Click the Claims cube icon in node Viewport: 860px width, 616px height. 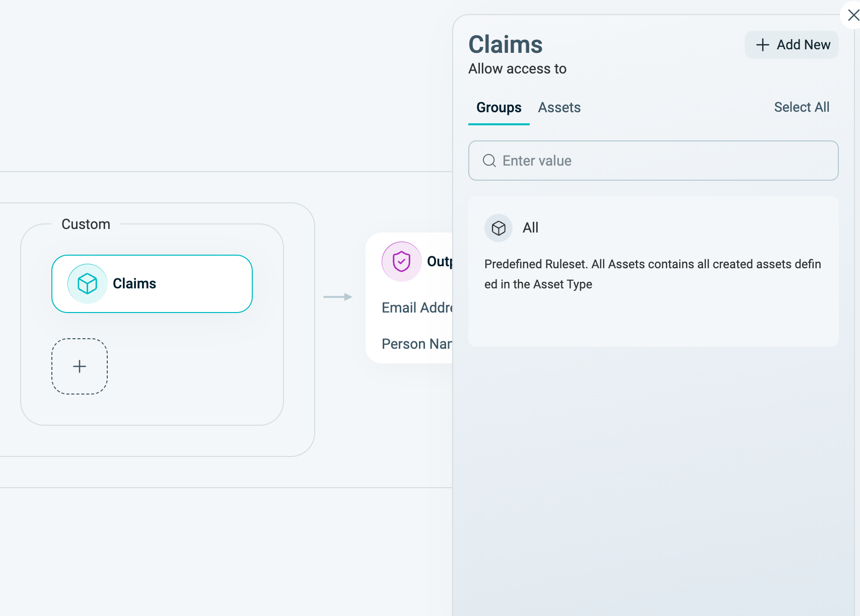tap(87, 284)
